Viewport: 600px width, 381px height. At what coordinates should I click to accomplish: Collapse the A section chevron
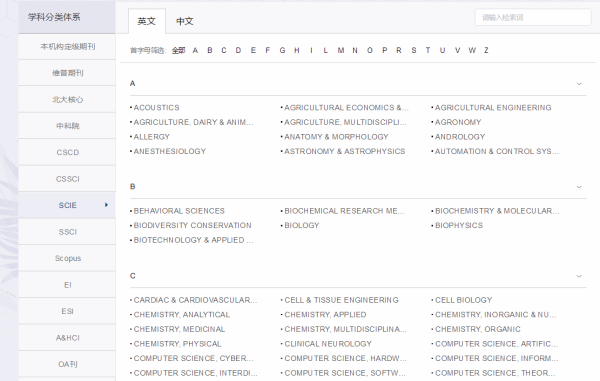(579, 84)
